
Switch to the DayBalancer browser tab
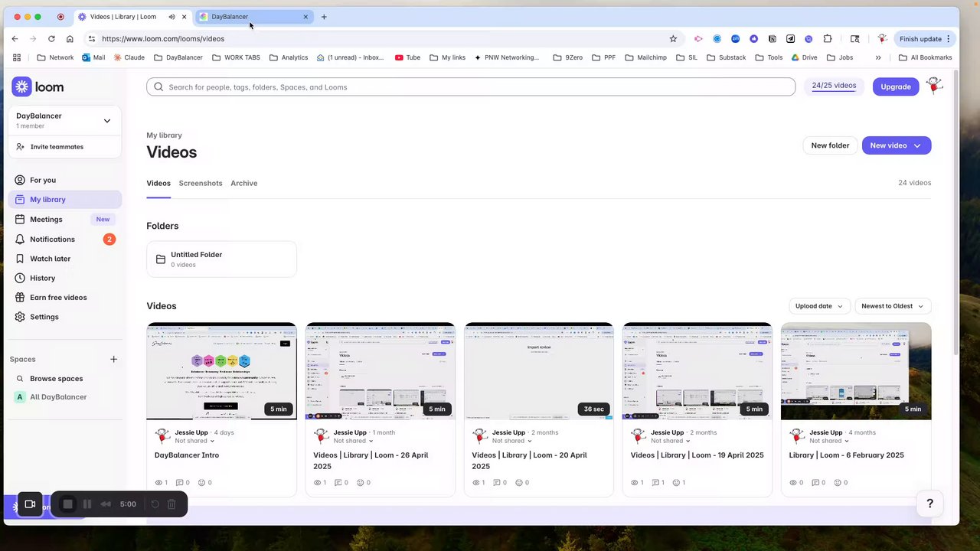click(x=254, y=17)
